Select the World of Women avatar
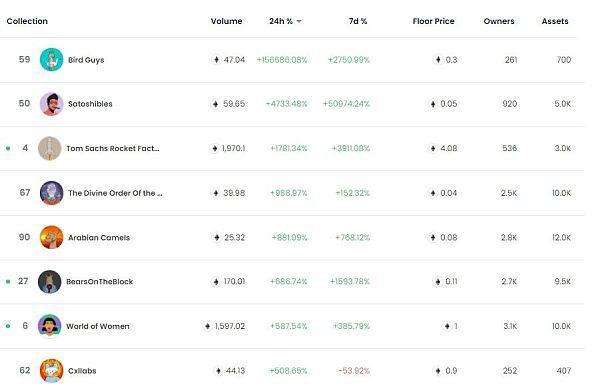This screenshot has width=600, height=384. click(x=50, y=326)
